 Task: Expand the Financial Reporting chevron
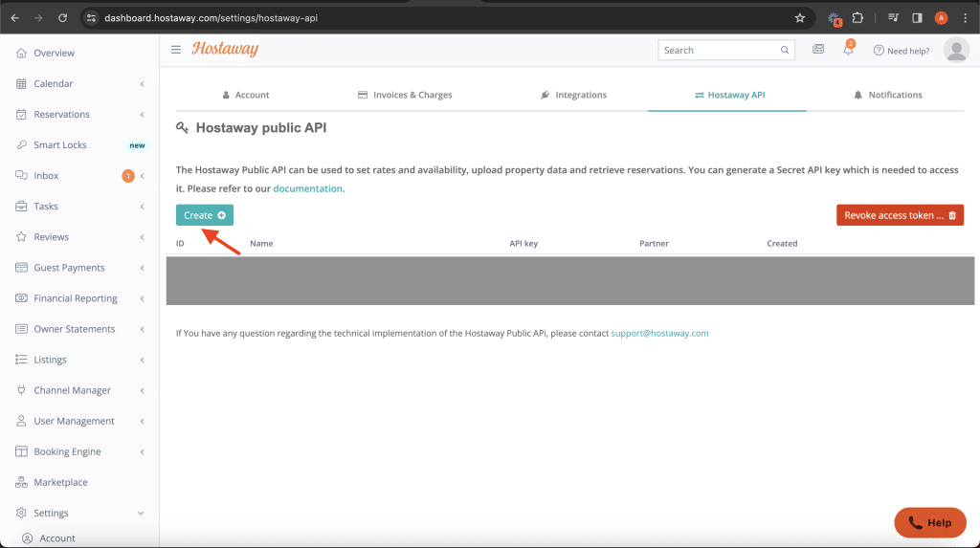tap(142, 298)
